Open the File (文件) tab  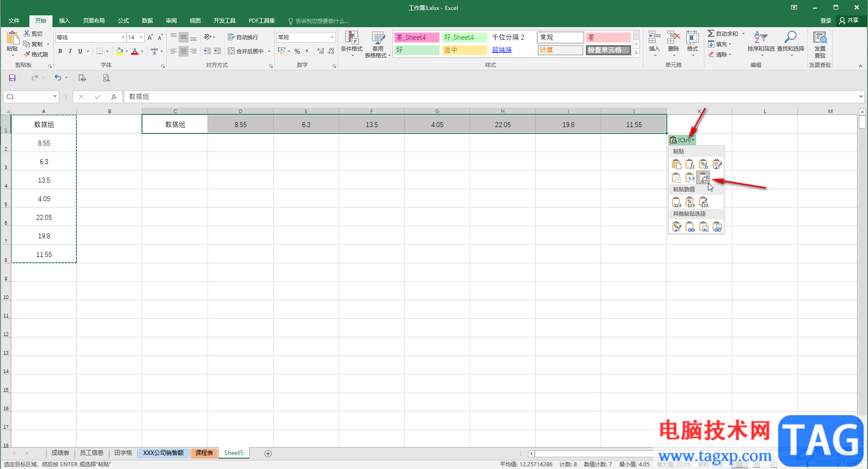click(x=14, y=21)
